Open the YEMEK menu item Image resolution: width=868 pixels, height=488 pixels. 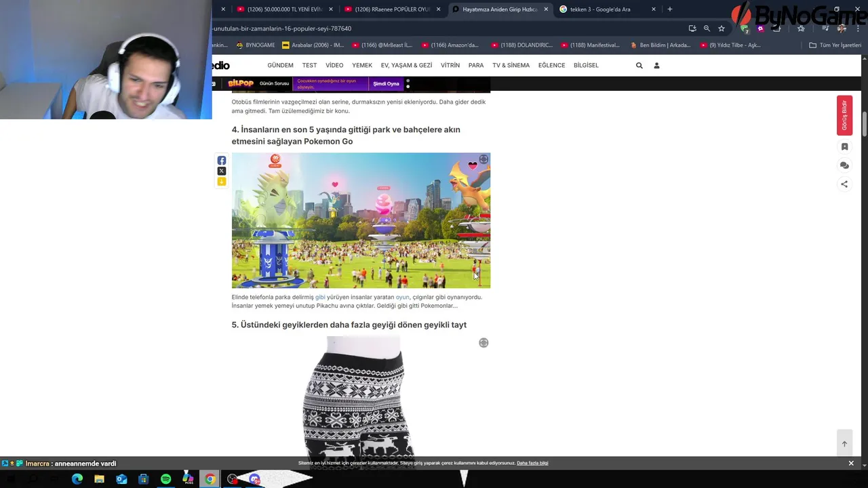[x=362, y=66]
